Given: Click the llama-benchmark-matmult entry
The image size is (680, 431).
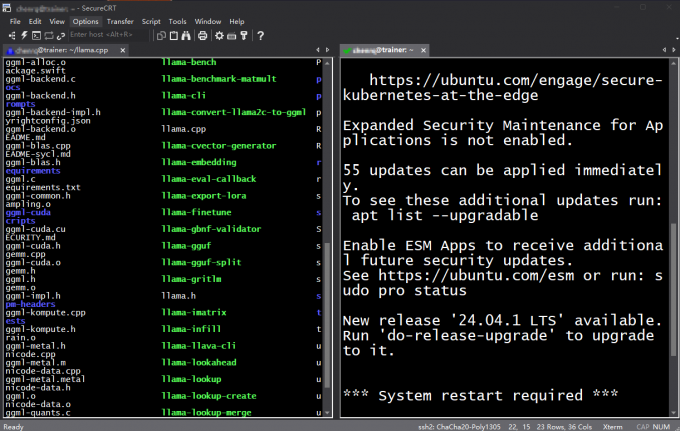Looking at the screenshot, I should pos(219,79).
